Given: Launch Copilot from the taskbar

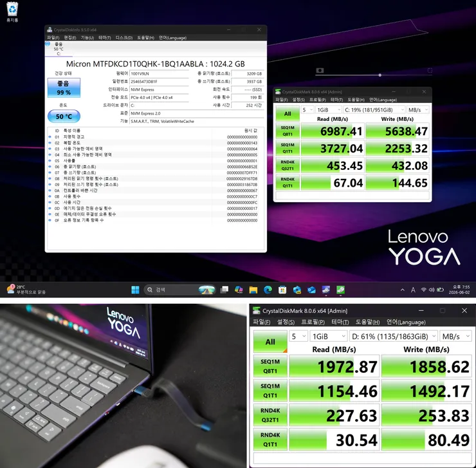Looking at the screenshot, I should (239, 290).
